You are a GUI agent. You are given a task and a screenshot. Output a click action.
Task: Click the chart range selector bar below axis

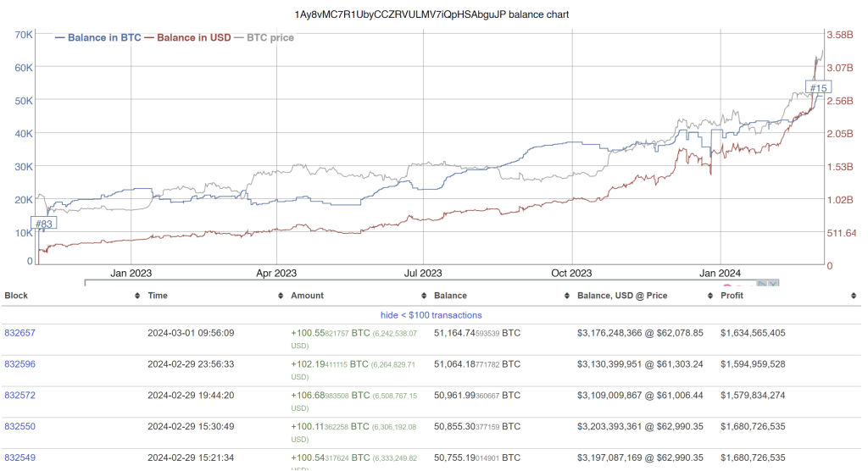tap(431, 282)
